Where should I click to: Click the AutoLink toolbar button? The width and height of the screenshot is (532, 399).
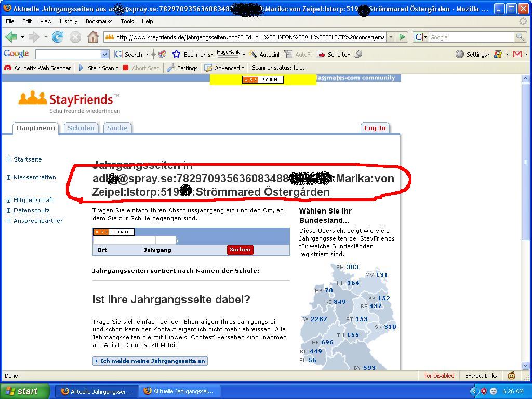point(265,54)
